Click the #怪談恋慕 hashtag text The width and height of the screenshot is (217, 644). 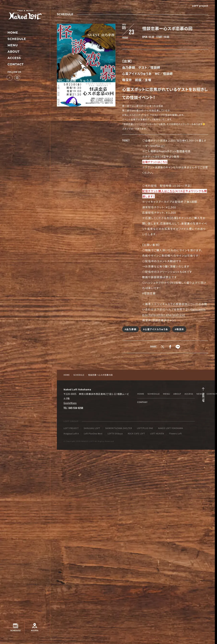tap(149, 294)
